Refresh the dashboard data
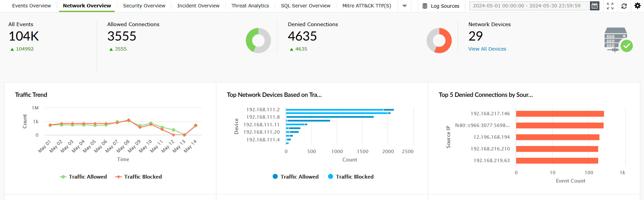 tap(625, 6)
